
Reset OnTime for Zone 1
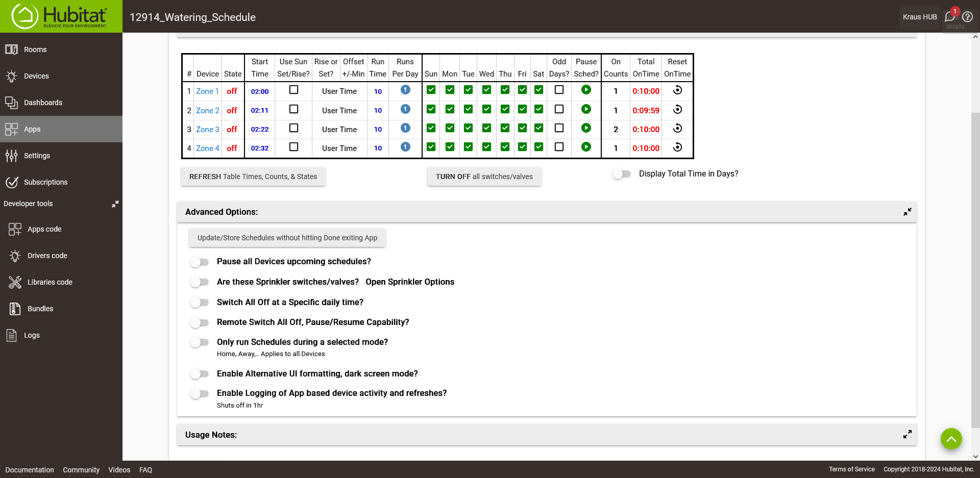pos(677,90)
